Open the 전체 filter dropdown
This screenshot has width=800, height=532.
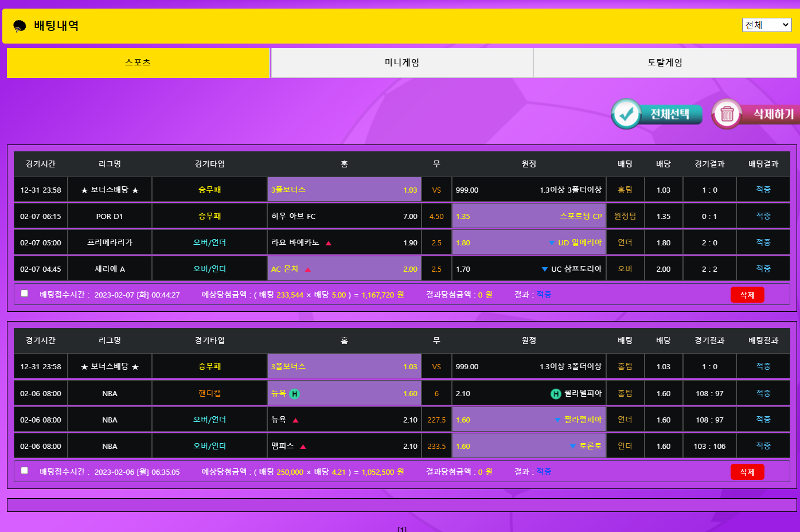766,25
